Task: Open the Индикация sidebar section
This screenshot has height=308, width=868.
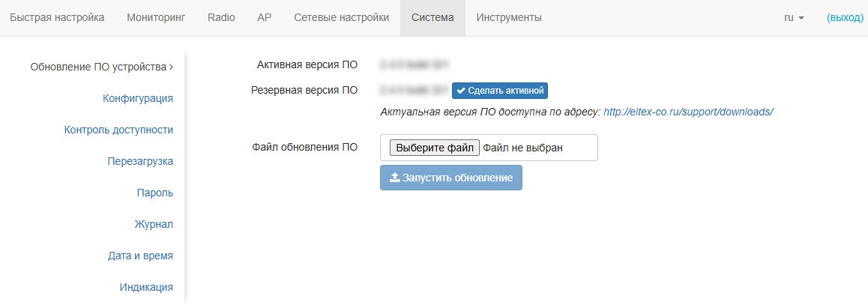Action: coord(146,287)
